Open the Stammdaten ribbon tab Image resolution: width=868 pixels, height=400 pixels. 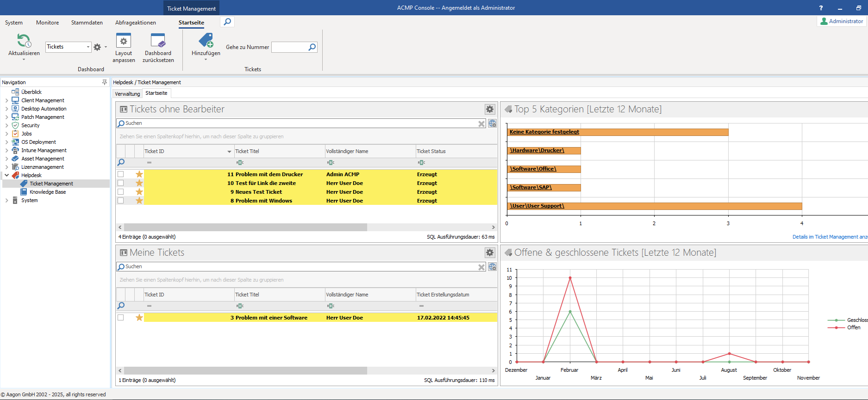click(87, 23)
